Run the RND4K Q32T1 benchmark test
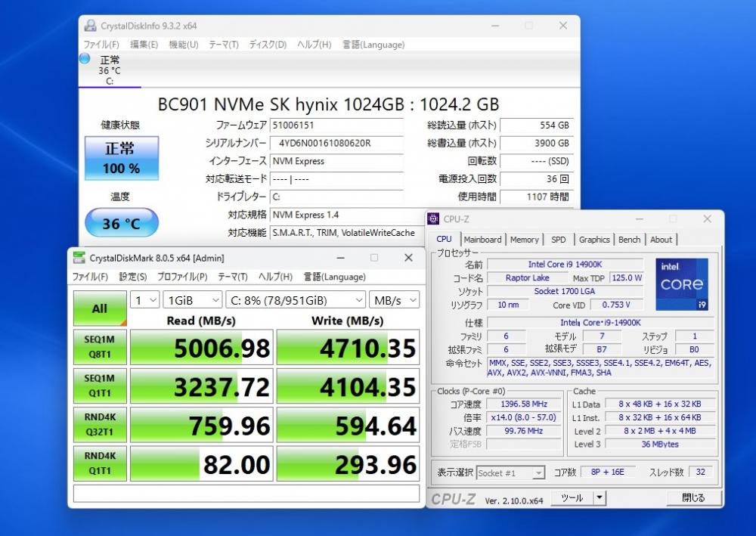756x536 pixels. pyautogui.click(x=100, y=425)
